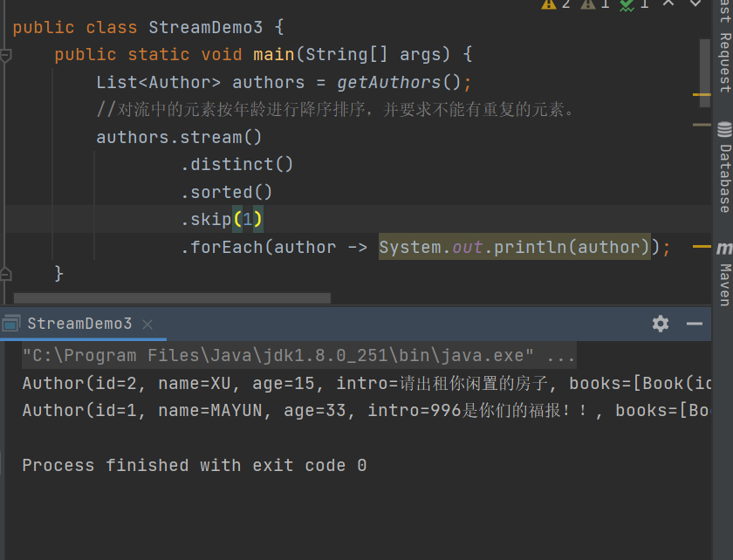Click the weak warnings count indicator
Viewport: 733px width, 560px height.
(x=595, y=4)
